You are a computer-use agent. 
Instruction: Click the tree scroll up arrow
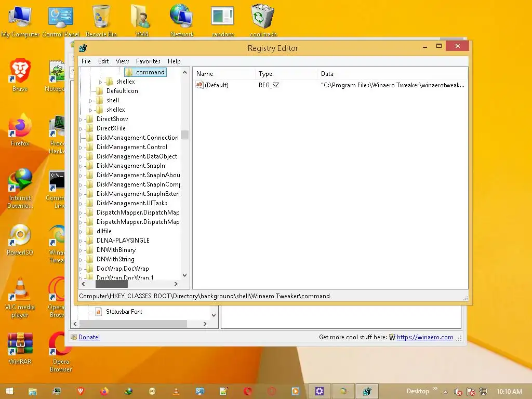pyautogui.click(x=184, y=72)
